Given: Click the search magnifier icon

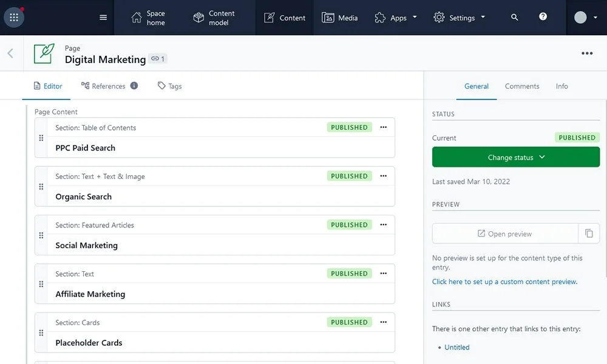Looking at the screenshot, I should coord(515,18).
